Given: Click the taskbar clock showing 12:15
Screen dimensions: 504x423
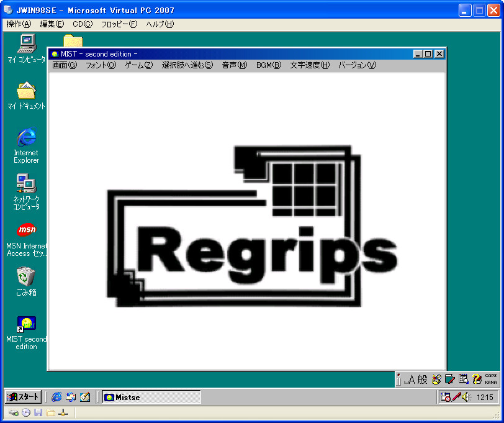Looking at the screenshot, I should (485, 397).
